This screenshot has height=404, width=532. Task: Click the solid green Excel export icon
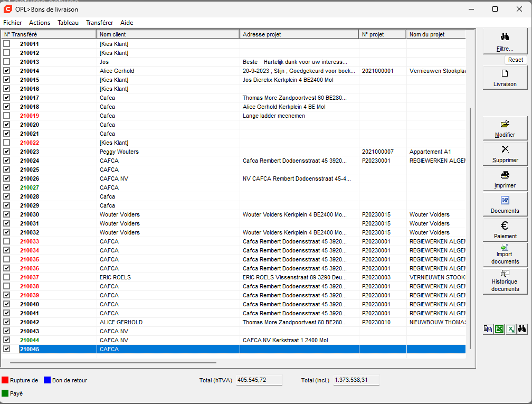pos(499,328)
